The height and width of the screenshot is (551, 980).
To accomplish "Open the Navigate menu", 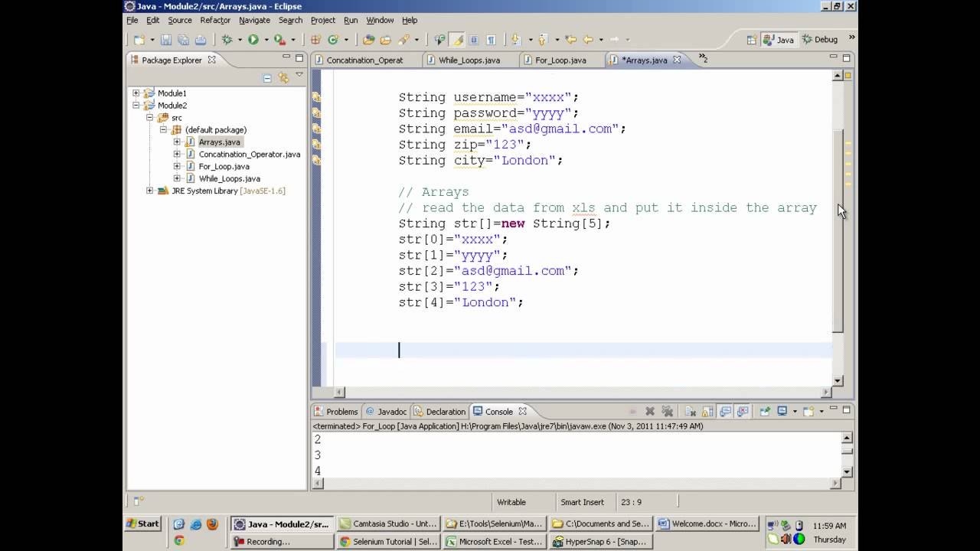I will [254, 20].
